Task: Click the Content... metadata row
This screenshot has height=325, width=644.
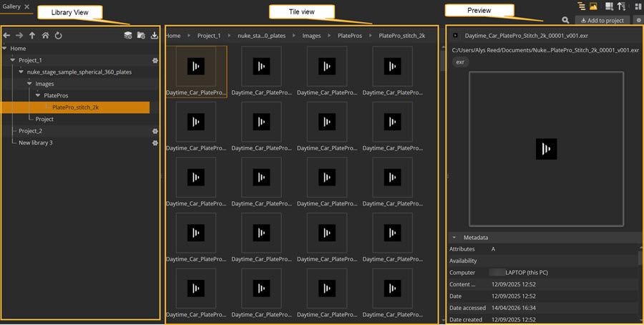Action: coord(544,284)
